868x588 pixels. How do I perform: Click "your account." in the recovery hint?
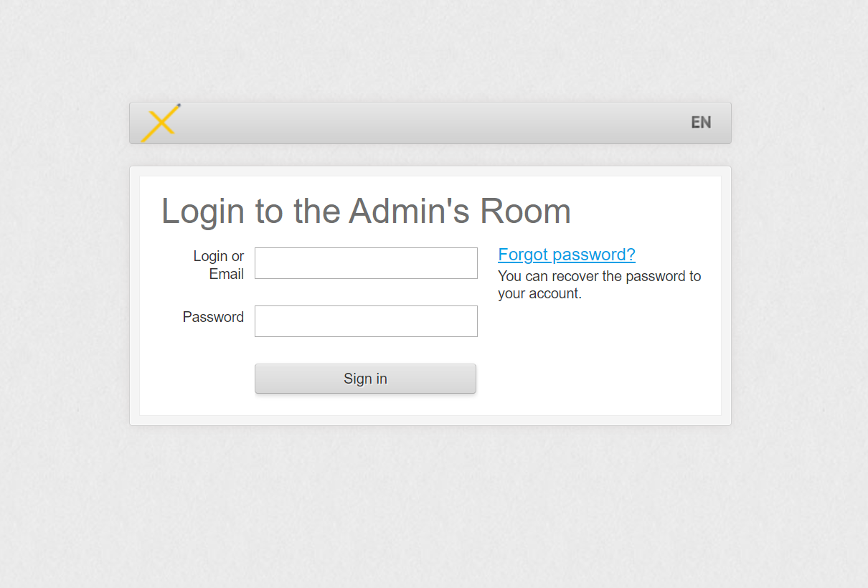539,293
